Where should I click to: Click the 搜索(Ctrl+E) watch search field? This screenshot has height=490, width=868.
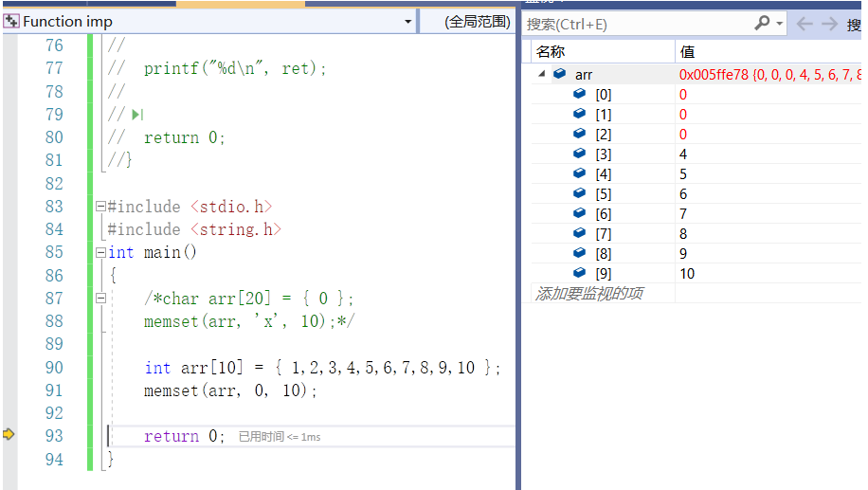tap(637, 25)
